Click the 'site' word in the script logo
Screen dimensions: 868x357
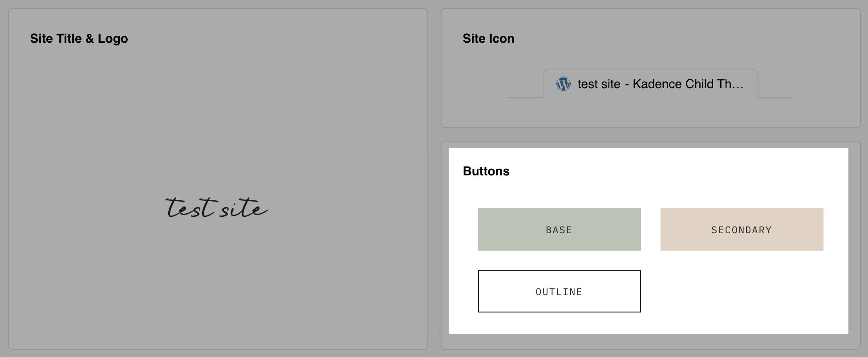point(243,208)
